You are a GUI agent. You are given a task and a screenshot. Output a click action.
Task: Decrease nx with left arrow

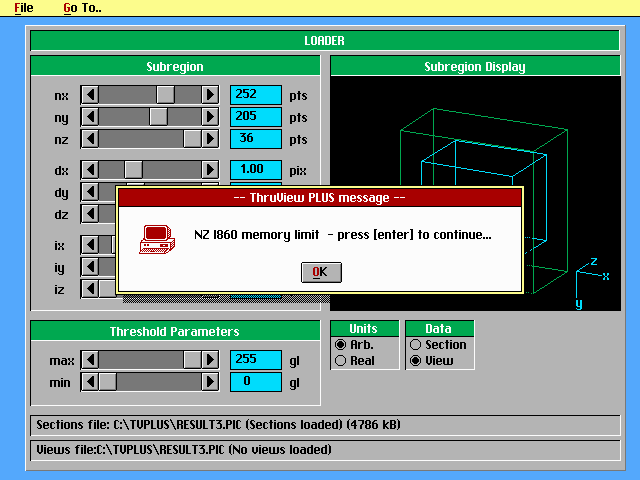click(x=90, y=95)
